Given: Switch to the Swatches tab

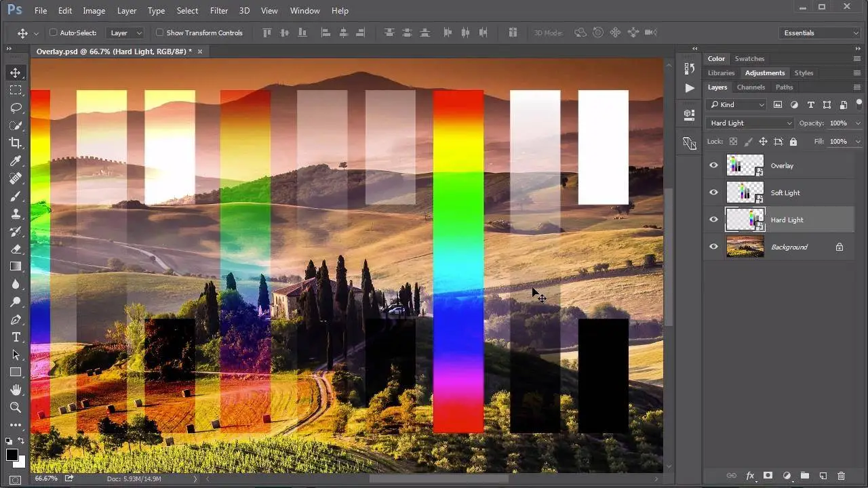Looking at the screenshot, I should (749, 59).
